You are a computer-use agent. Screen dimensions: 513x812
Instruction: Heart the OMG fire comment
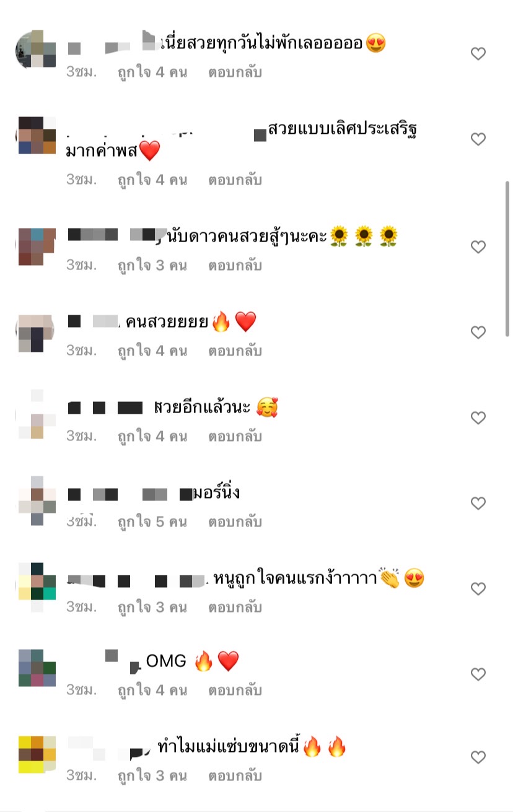click(478, 674)
